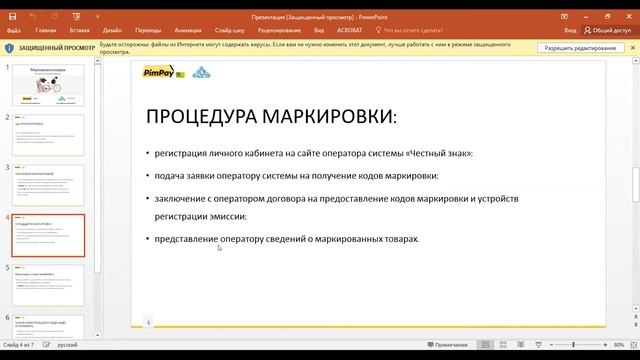Fit slide to current window icon

point(633,345)
